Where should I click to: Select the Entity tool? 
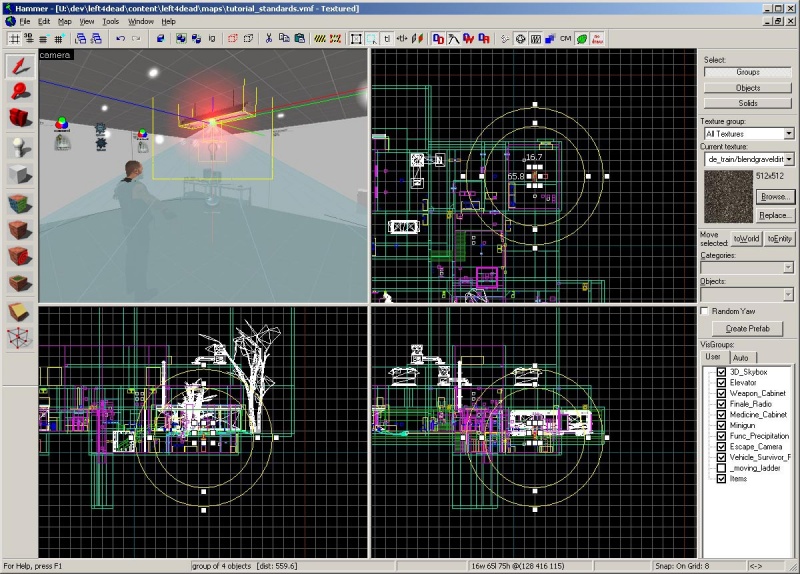[x=20, y=147]
